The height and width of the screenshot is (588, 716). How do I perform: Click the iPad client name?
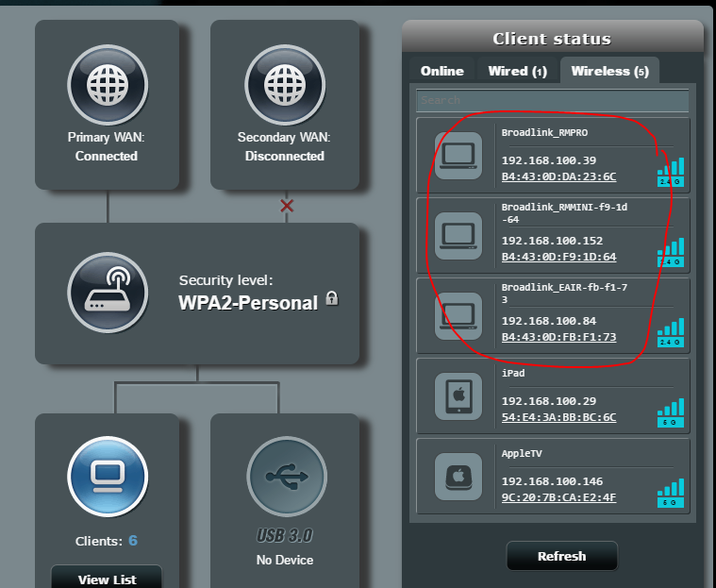(513, 373)
